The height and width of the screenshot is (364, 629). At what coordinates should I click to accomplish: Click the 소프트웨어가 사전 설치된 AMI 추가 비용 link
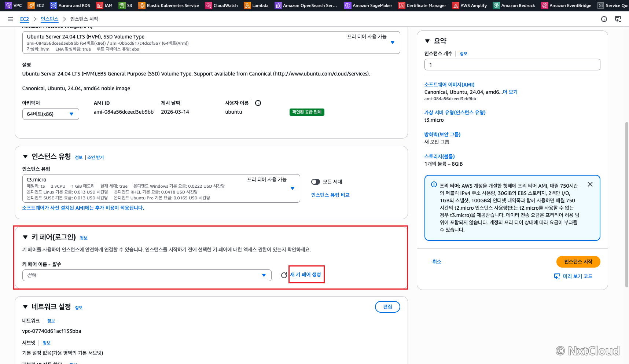[x=83, y=208]
